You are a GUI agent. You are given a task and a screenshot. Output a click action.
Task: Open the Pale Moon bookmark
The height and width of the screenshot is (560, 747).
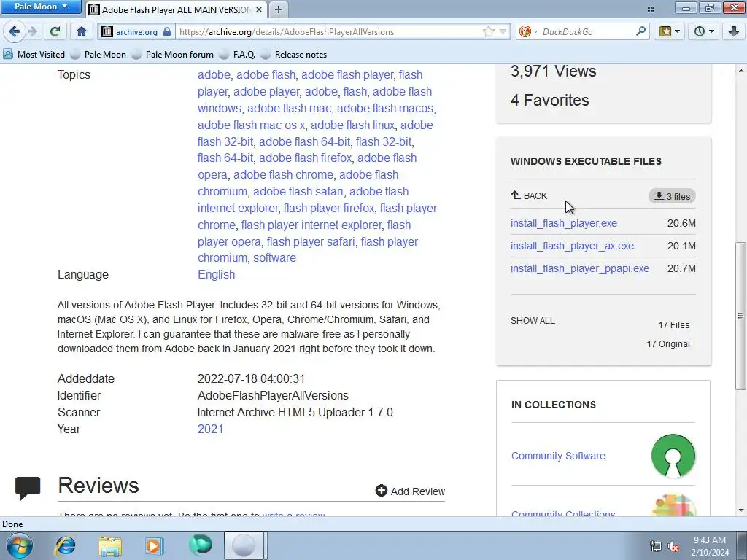[x=99, y=54]
